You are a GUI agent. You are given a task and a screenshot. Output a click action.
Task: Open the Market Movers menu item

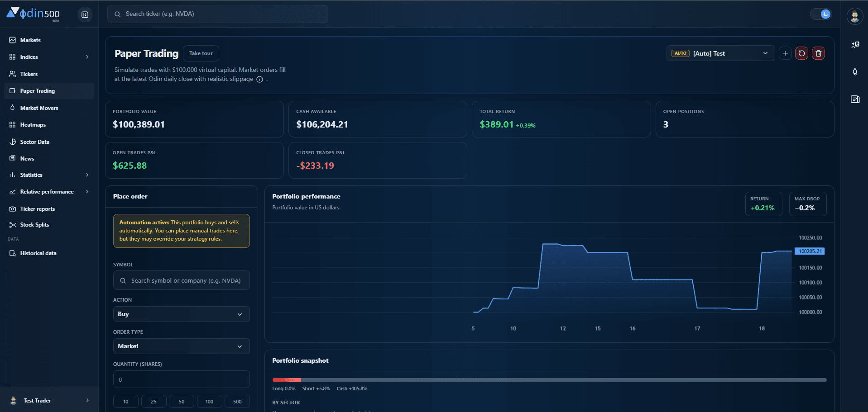(x=49, y=108)
